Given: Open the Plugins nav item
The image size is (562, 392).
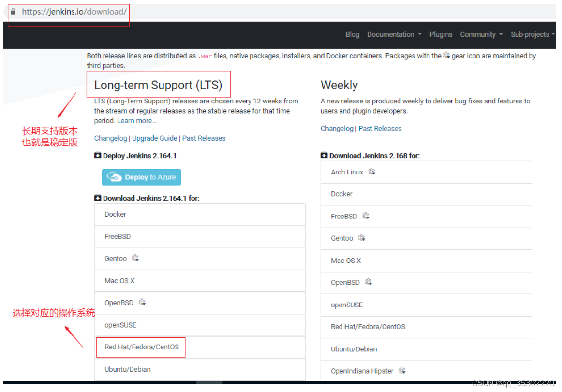Looking at the screenshot, I should point(441,34).
